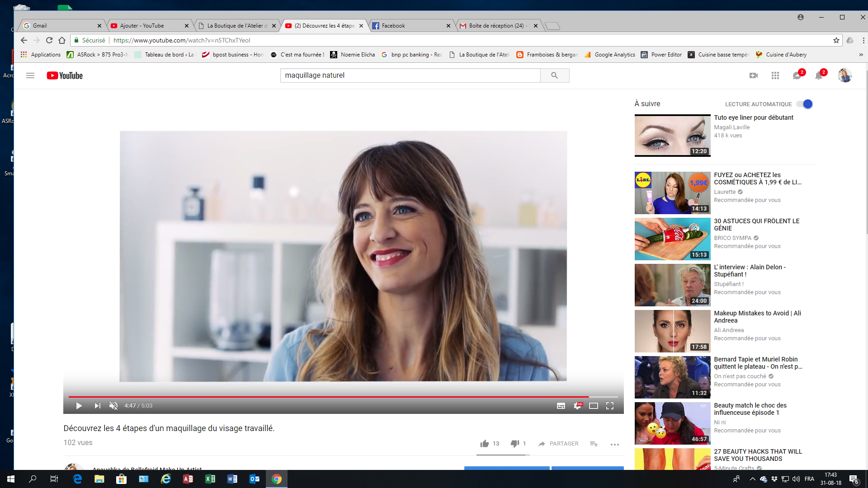The width and height of the screenshot is (868, 488).
Task: Go to Chrome home page icon
Action: [x=62, y=40]
